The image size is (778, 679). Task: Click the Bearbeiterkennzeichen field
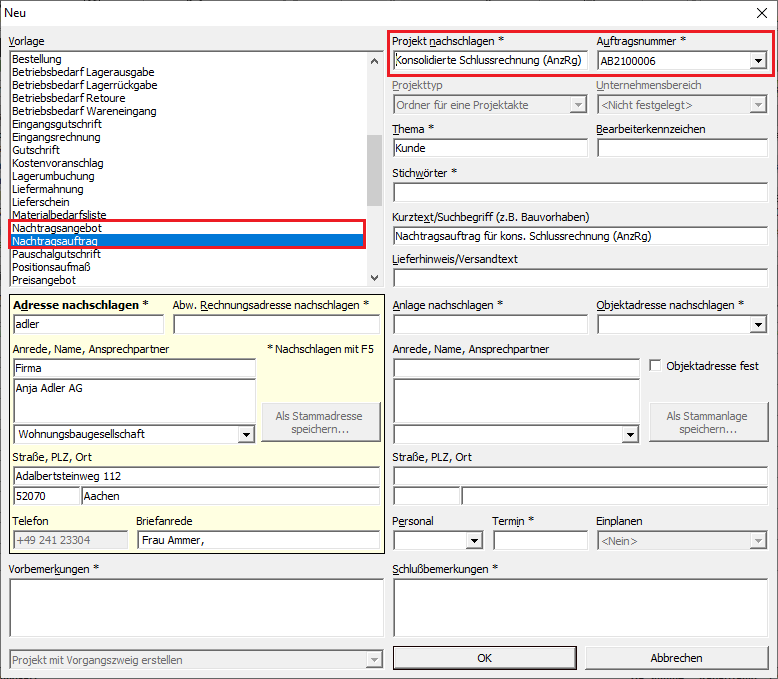[682, 148]
